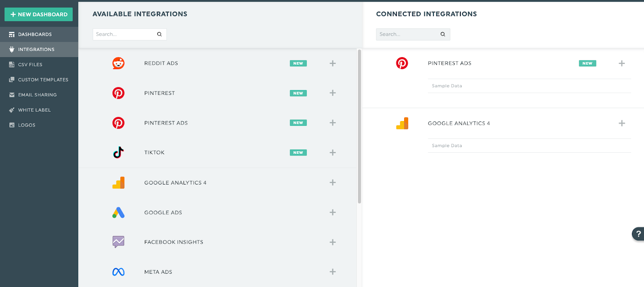Create a New Dashboard
644x287 pixels.
click(x=39, y=14)
